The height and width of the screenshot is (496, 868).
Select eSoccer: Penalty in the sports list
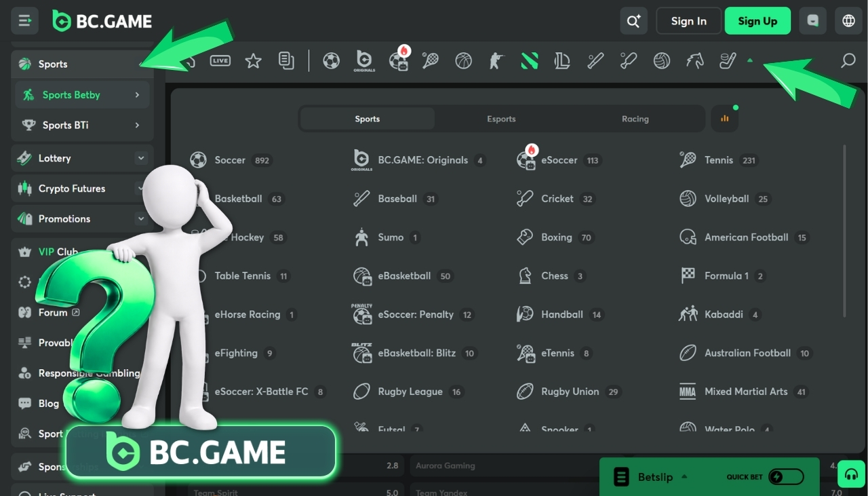click(x=413, y=314)
